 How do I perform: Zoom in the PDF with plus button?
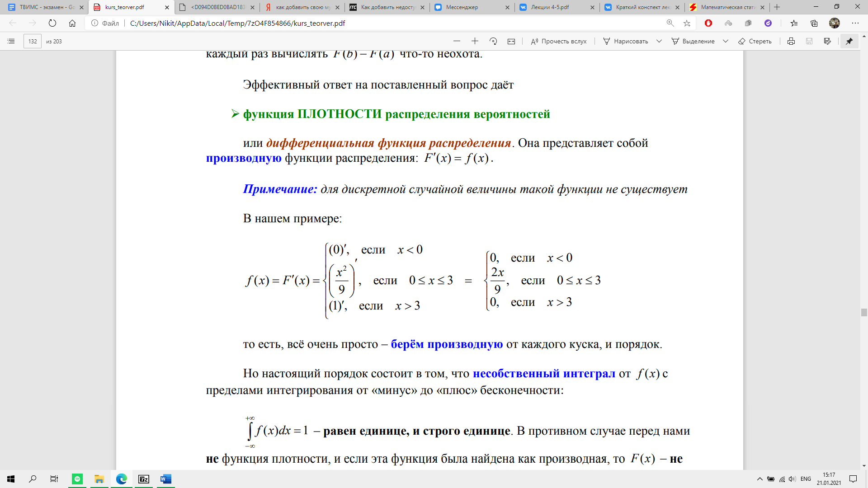pyautogui.click(x=475, y=41)
